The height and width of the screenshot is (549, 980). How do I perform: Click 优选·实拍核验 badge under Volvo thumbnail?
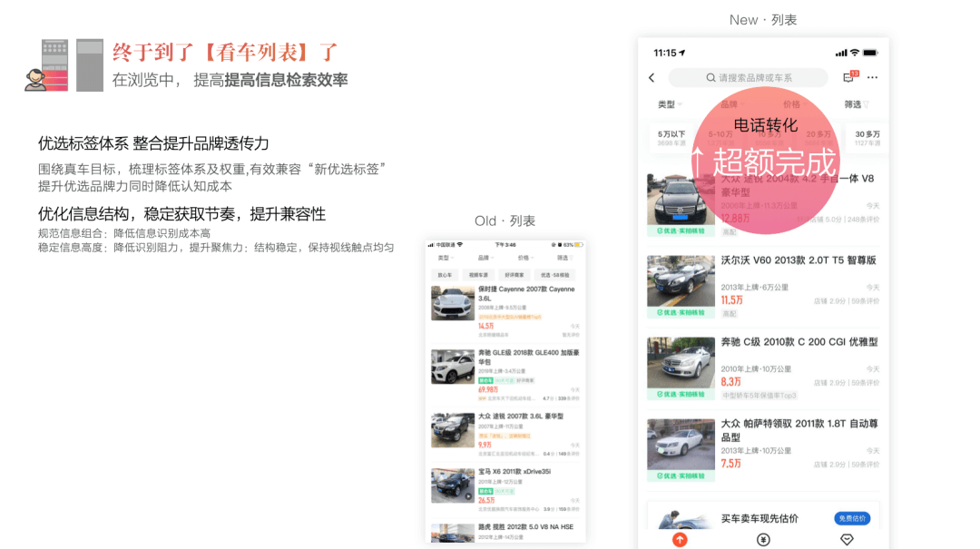681,313
